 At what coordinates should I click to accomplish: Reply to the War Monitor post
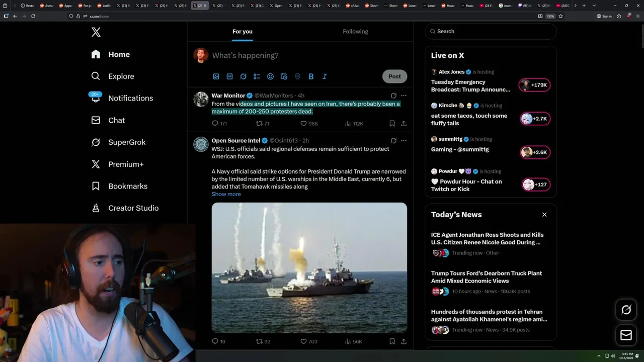pyautogui.click(x=219, y=123)
